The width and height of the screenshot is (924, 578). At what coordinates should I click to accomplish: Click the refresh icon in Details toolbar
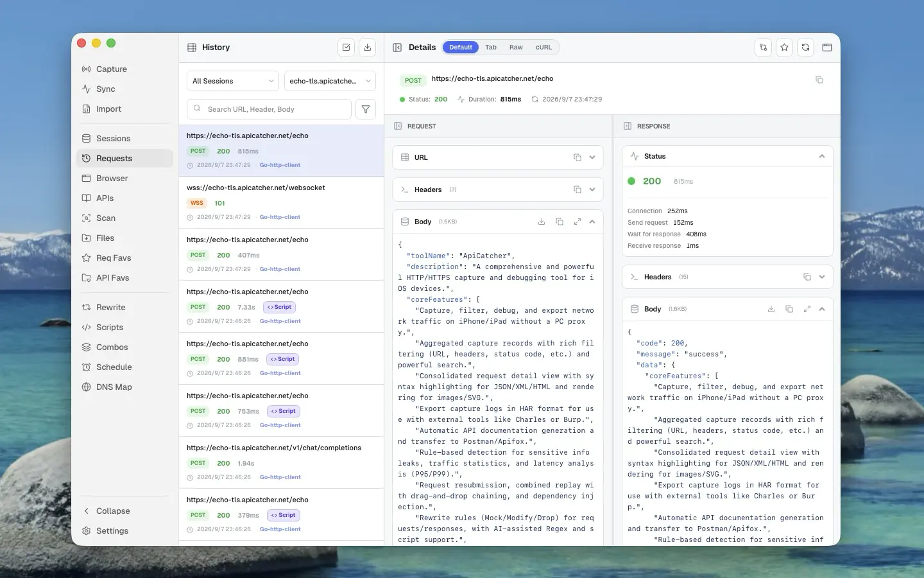point(805,48)
